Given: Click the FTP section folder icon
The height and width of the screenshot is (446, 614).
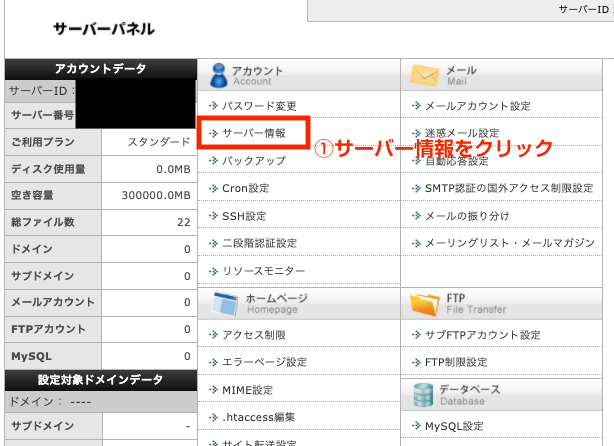Looking at the screenshot, I should pos(425,302).
